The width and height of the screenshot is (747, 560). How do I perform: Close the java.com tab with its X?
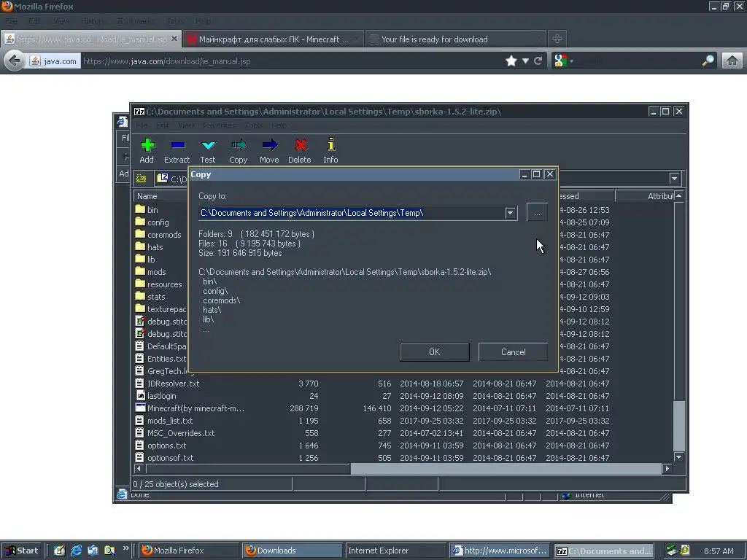point(174,39)
